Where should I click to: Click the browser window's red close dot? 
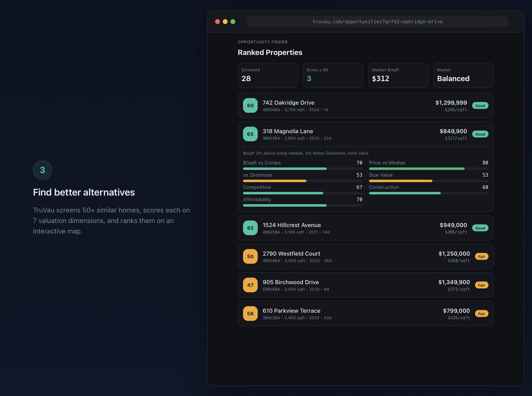[217, 22]
